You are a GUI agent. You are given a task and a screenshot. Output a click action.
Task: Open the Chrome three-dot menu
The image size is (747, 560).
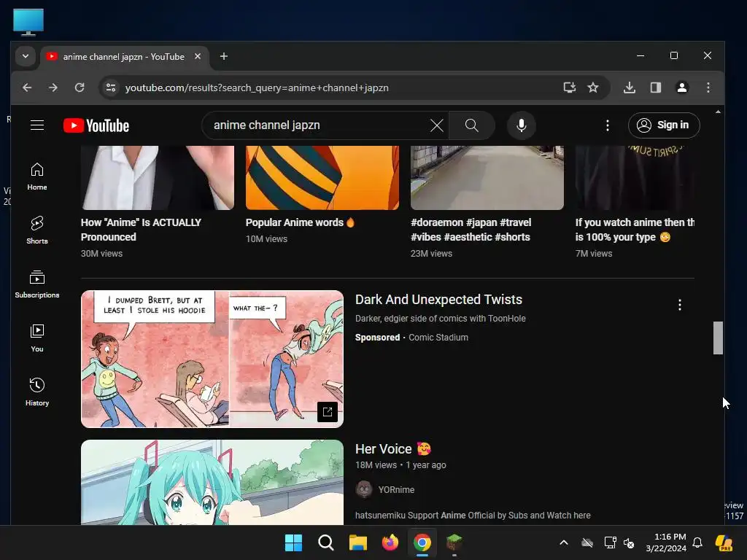[x=708, y=87]
